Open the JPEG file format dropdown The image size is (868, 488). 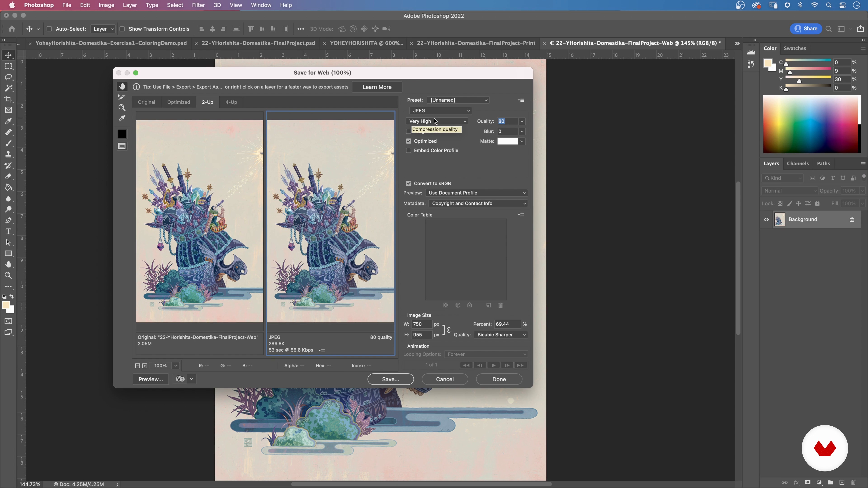tap(440, 110)
